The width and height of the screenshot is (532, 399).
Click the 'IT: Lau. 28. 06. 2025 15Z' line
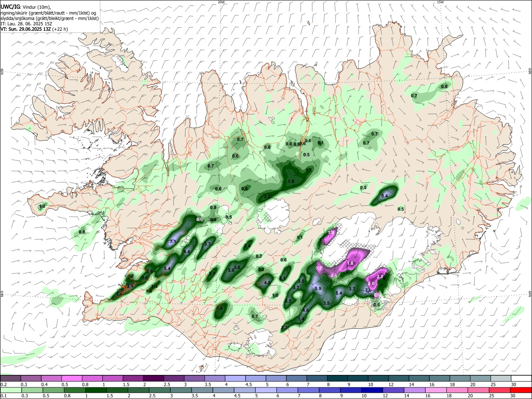(26, 24)
